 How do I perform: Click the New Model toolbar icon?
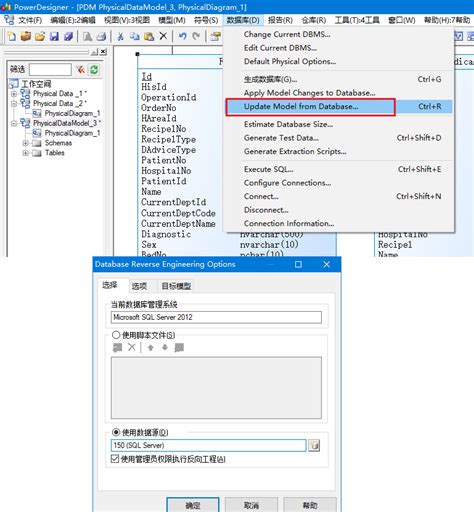pos(12,36)
